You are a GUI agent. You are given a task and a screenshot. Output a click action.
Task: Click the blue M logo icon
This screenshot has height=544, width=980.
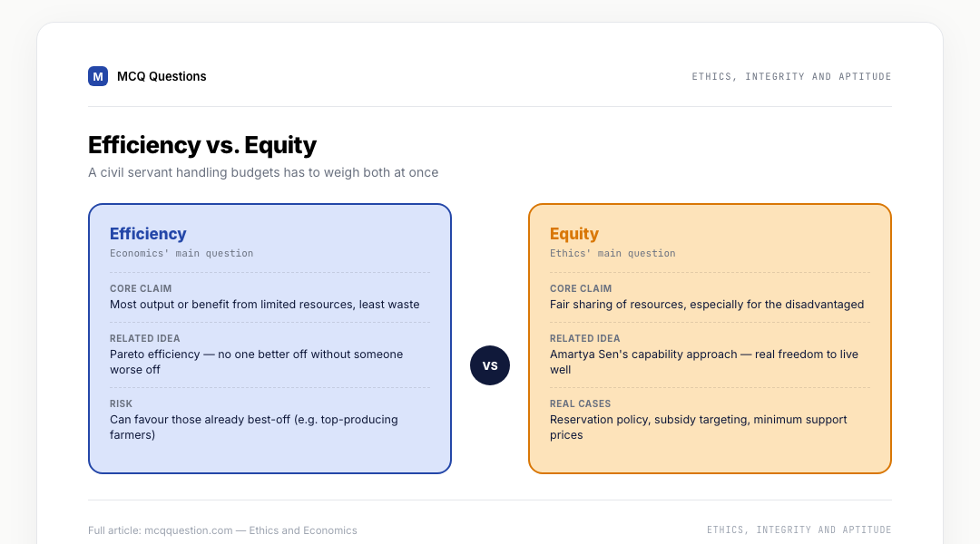click(x=97, y=76)
